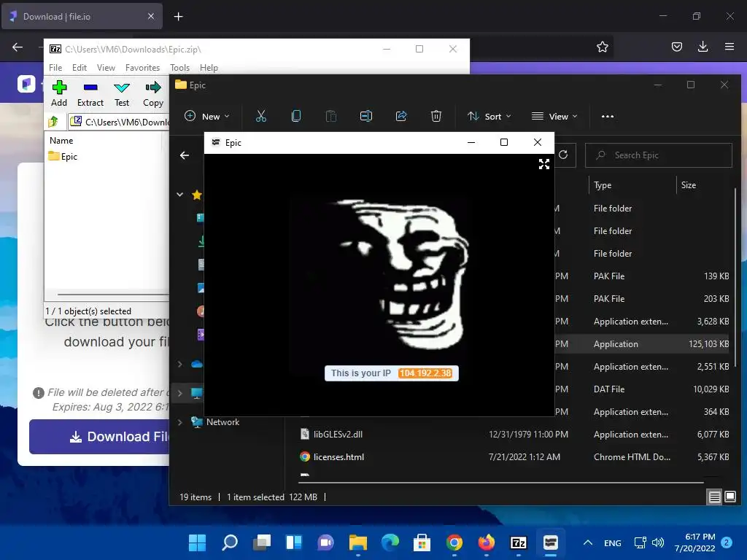The image size is (747, 560).
Task: Open 7-Zip from the taskbar
Action: tap(519, 542)
